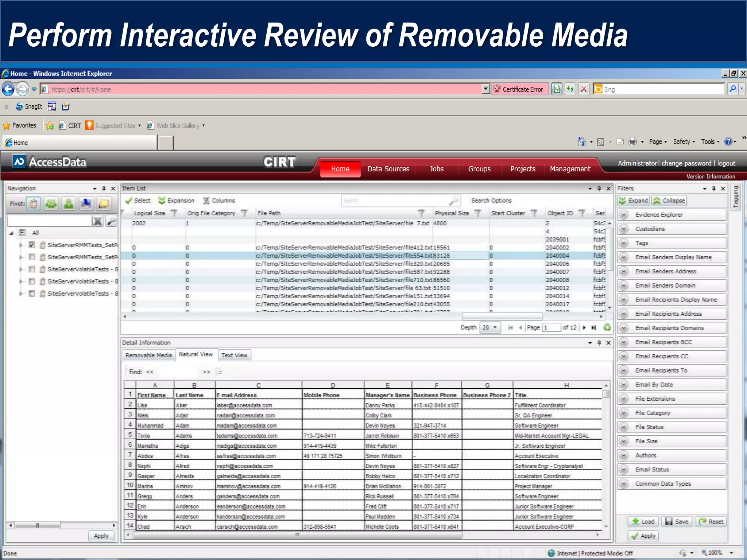The width and height of the screenshot is (747, 560).
Task: Filter the Object ID column
Action: pos(582,213)
